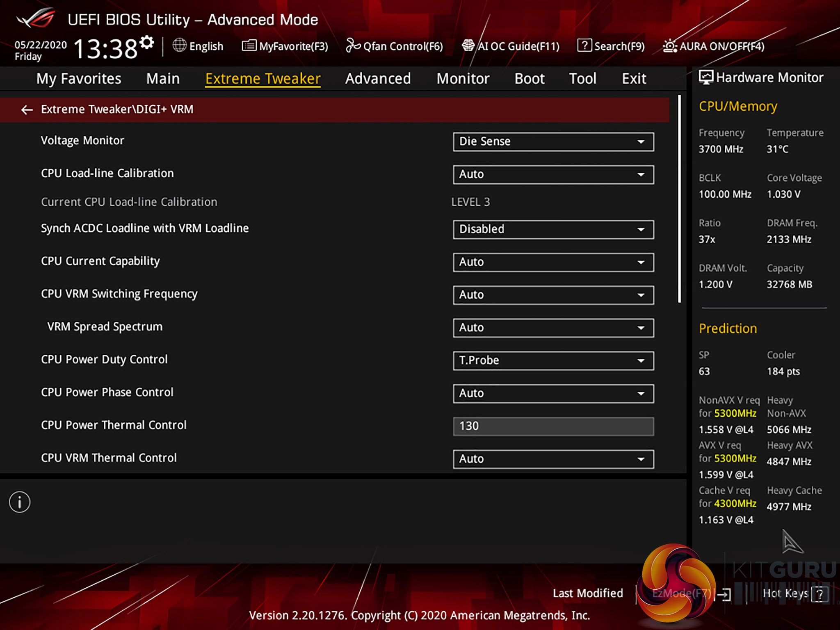Image resolution: width=840 pixels, height=630 pixels.
Task: Open MyFavorite(F3) list icon
Action: click(249, 46)
